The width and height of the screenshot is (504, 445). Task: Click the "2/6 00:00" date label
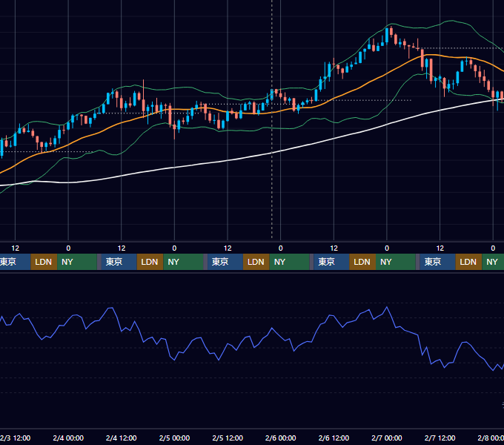coord(281,438)
